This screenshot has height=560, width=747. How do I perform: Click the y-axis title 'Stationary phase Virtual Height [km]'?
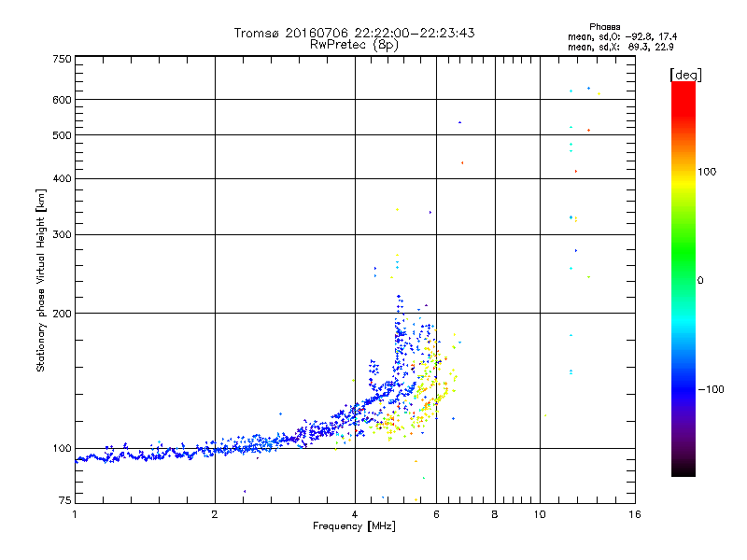tap(40, 280)
